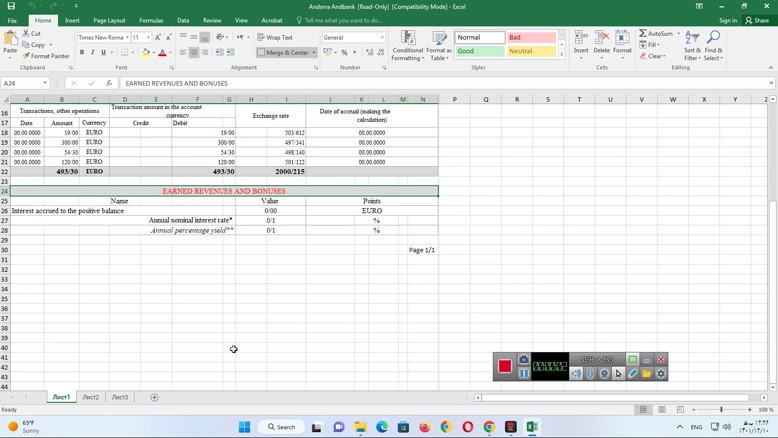Switch to the Лист2 sheet tab
The image size is (778, 438).
coord(90,397)
